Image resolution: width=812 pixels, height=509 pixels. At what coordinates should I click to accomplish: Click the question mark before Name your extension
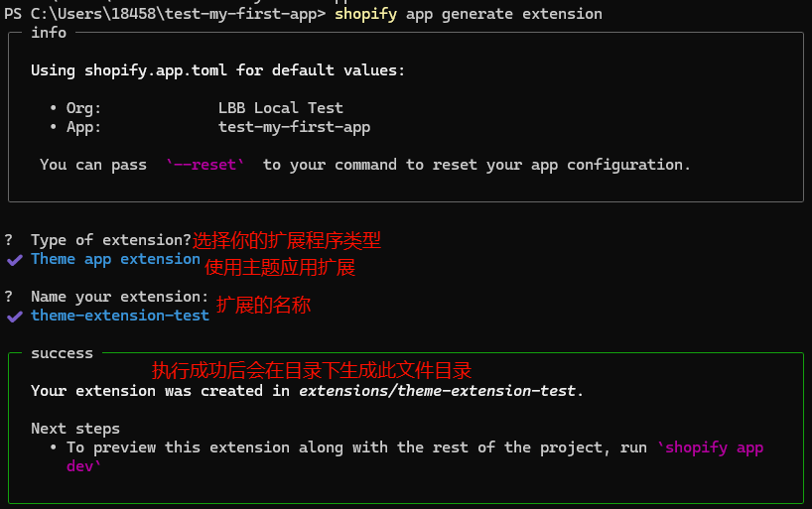(x=9, y=297)
